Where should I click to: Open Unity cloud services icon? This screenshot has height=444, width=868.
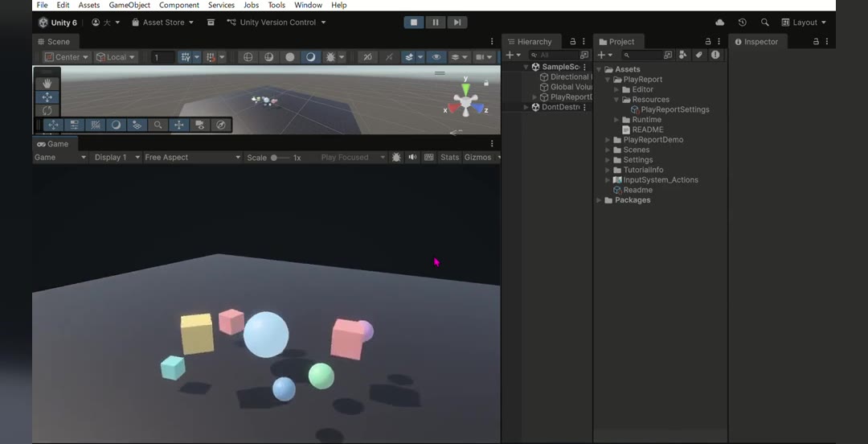point(719,23)
